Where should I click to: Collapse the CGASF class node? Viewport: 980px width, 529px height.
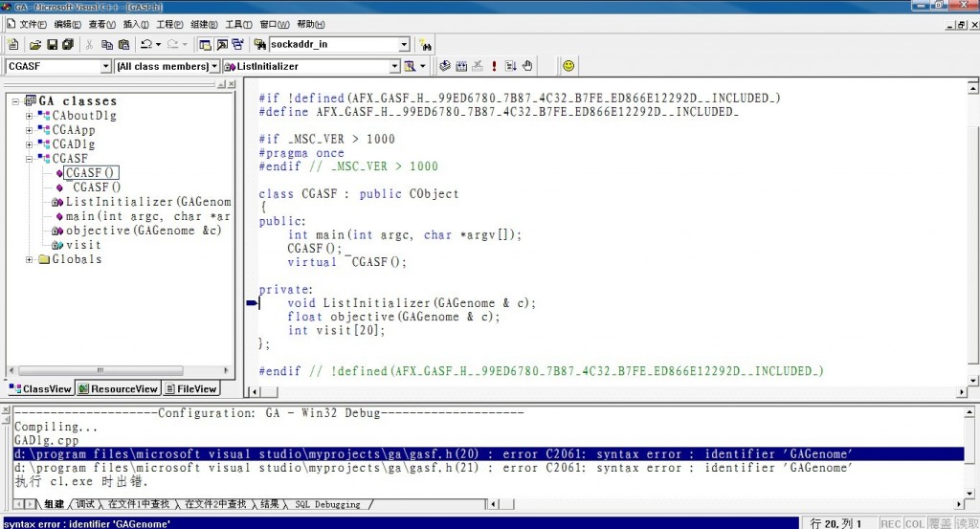tap(29, 159)
